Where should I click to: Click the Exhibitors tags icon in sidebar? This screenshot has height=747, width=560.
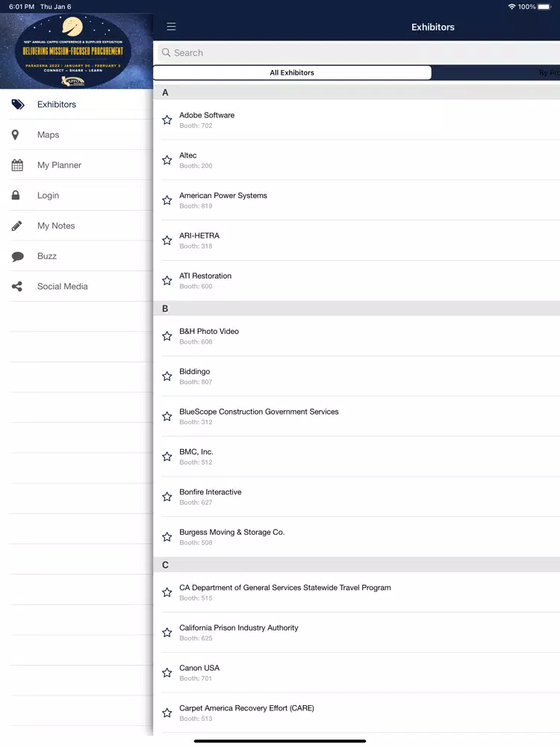(x=18, y=105)
